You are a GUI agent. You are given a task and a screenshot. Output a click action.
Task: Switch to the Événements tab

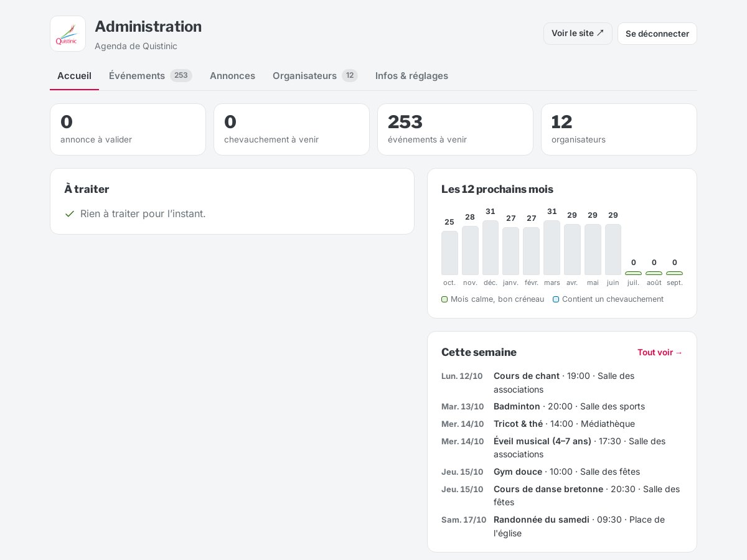(x=150, y=76)
